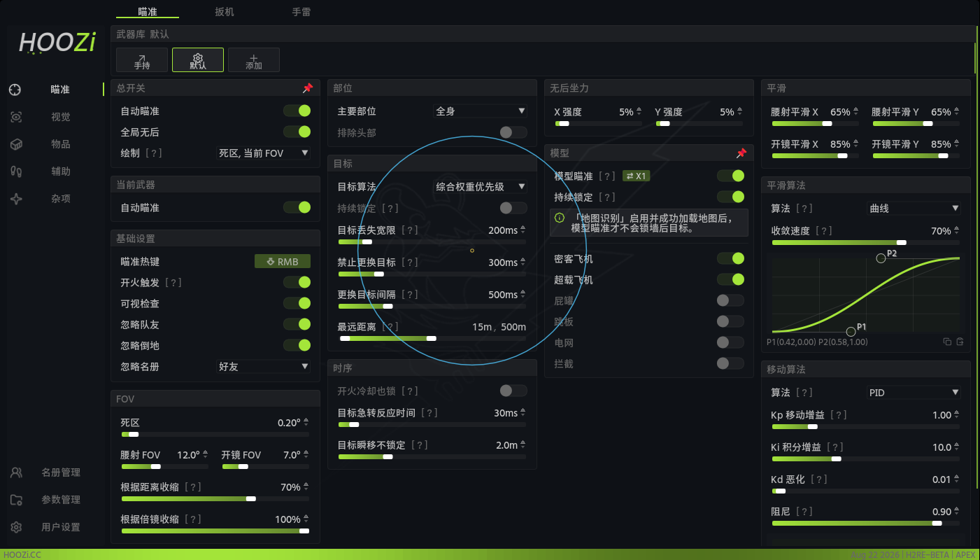Click the help [?] next to 收敛速度

(824, 231)
